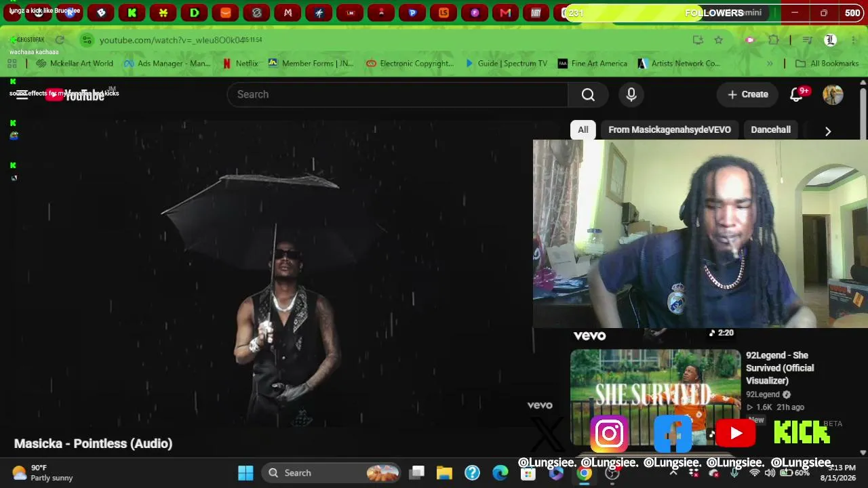Open Mckellar Art World bookmark
The width and height of the screenshot is (868, 488).
(x=75, y=64)
